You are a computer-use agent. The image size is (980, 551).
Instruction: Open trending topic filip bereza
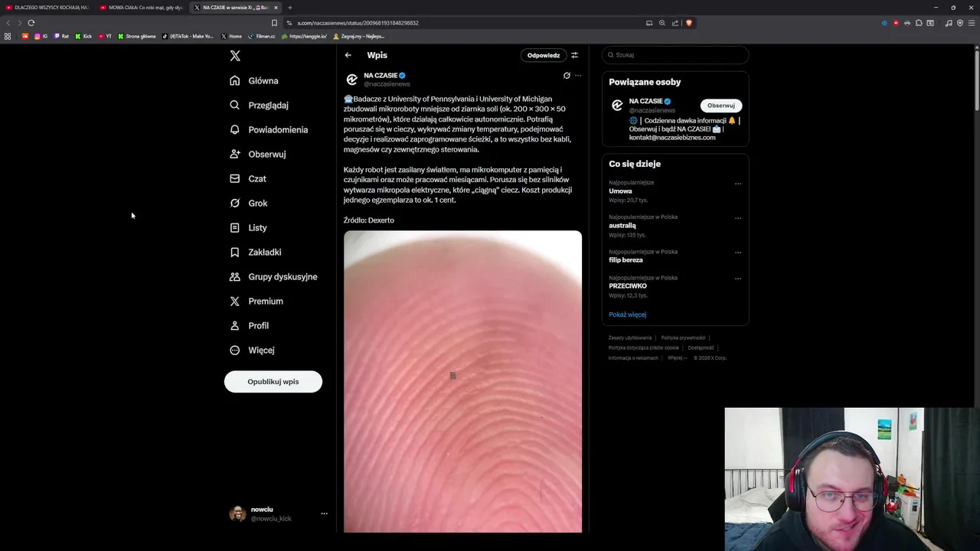click(x=626, y=259)
